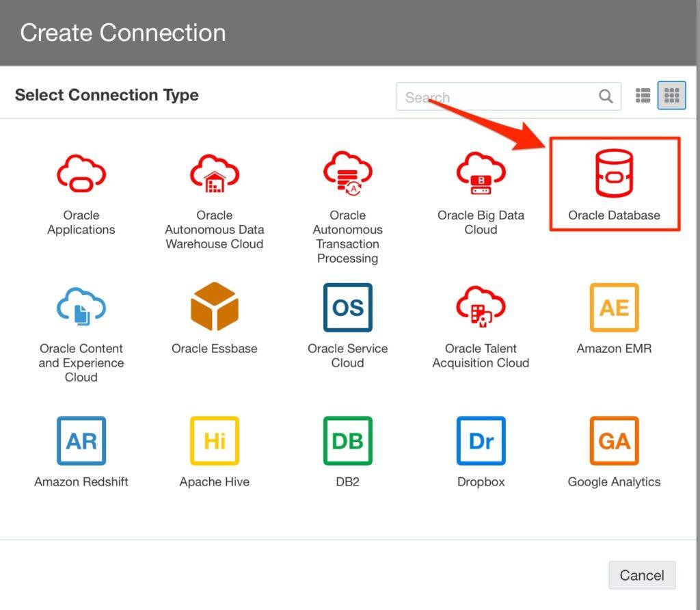Enable grid view layout
Screen dimensions: 700x610
[x=671, y=95]
